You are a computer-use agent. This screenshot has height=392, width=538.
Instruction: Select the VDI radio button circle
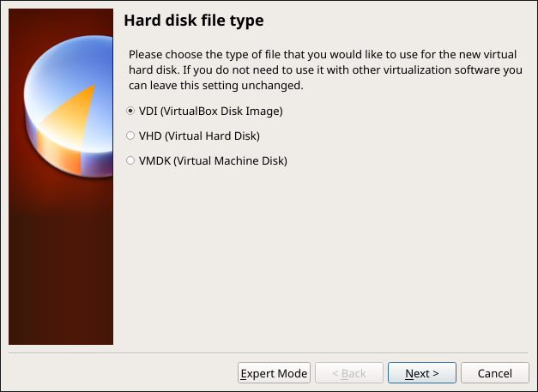130,111
